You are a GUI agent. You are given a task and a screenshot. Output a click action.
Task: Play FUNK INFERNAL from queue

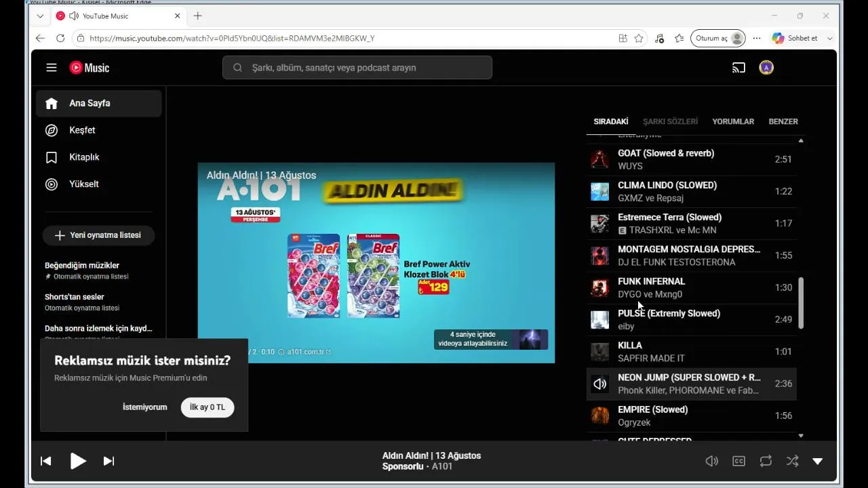pyautogui.click(x=692, y=287)
